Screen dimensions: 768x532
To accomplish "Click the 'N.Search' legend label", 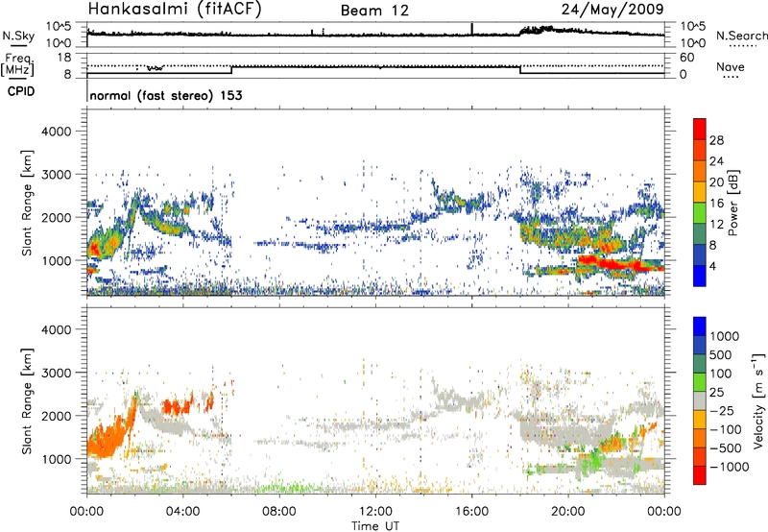I will click(x=741, y=36).
